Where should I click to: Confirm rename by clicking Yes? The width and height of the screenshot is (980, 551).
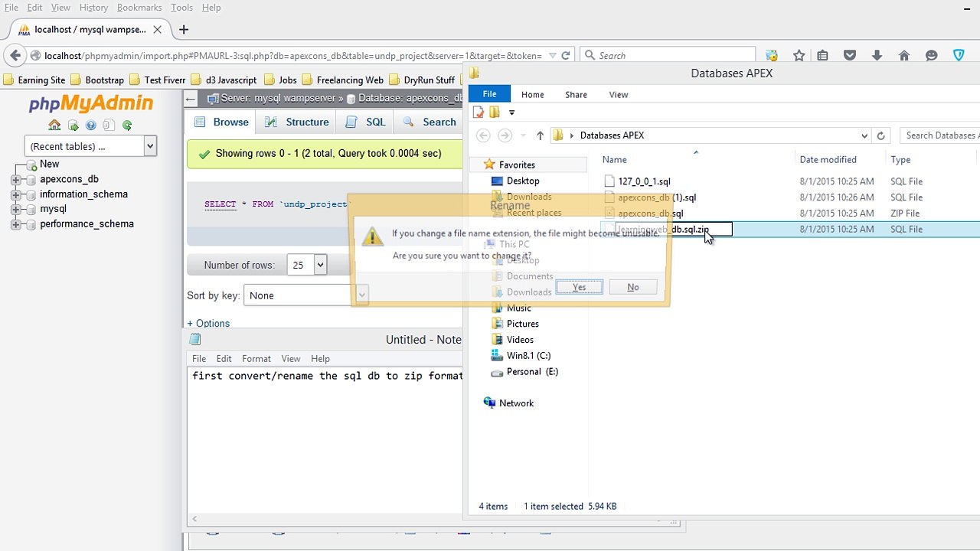coord(579,287)
